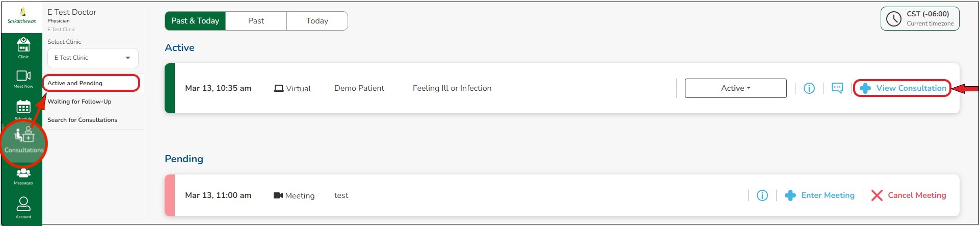Open the Active status dropdown
Screen dimensions: 980x226
point(735,88)
